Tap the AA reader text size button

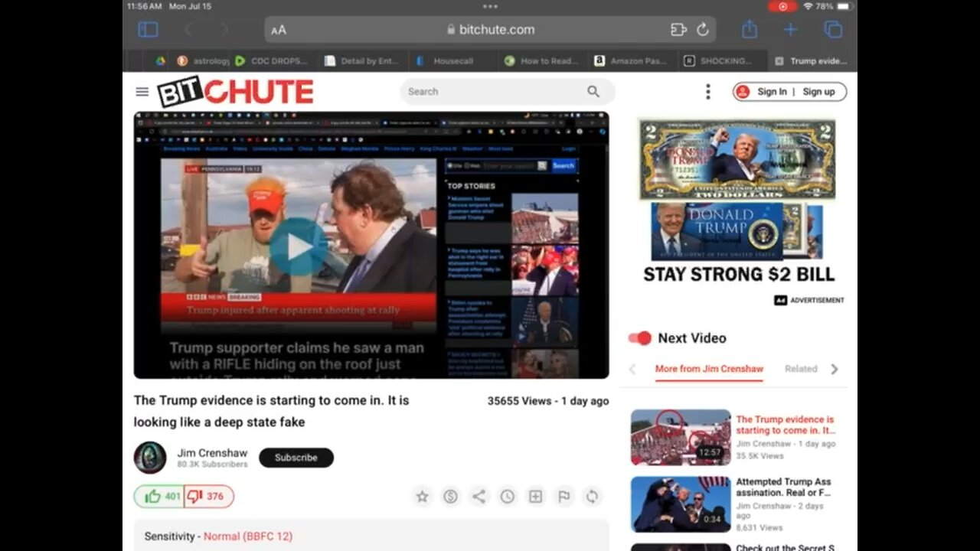(279, 30)
